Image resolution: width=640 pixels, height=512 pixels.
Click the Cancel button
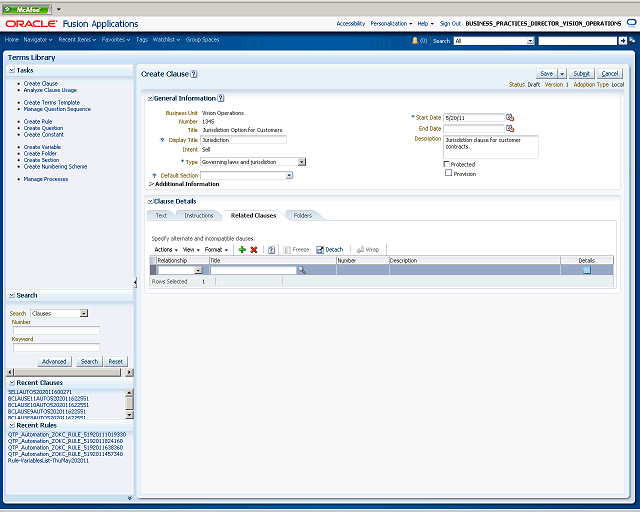click(610, 74)
